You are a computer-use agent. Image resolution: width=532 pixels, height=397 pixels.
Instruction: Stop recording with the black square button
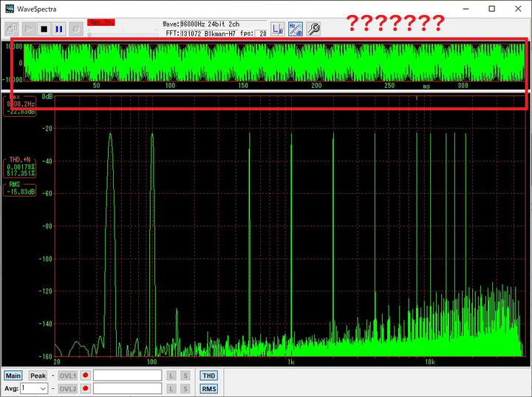[x=44, y=29]
